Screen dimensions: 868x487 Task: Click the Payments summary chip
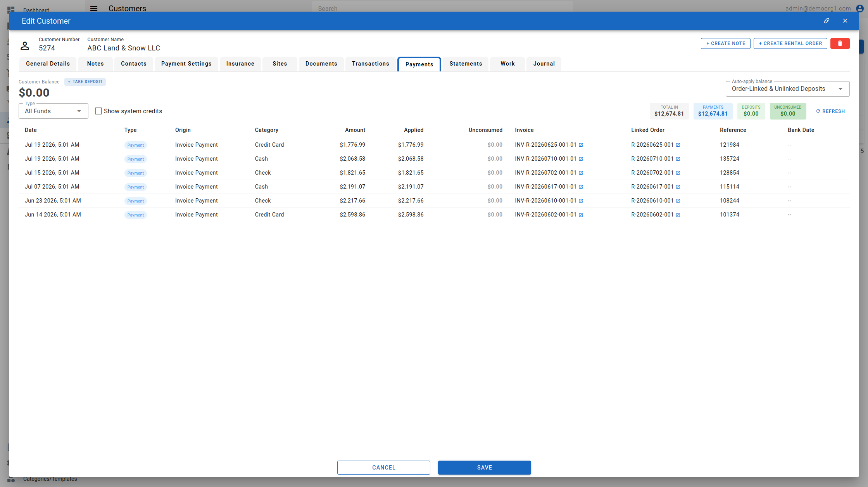[713, 111]
